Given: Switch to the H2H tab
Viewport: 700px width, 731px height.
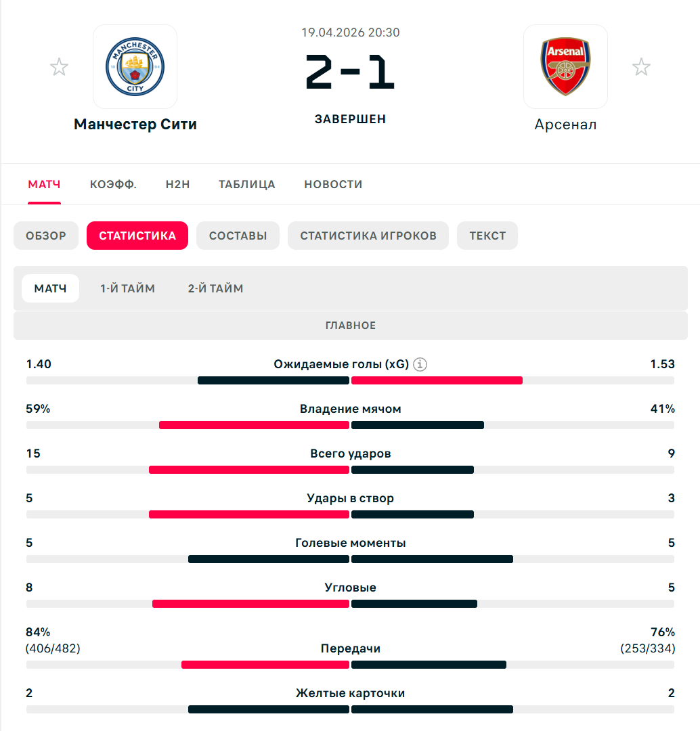Looking at the screenshot, I should [177, 184].
